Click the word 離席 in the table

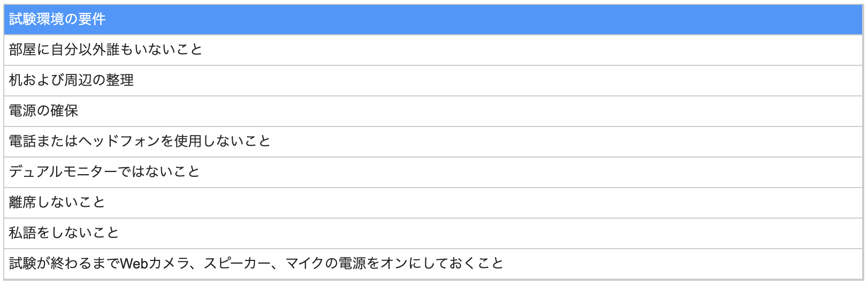pos(22,203)
